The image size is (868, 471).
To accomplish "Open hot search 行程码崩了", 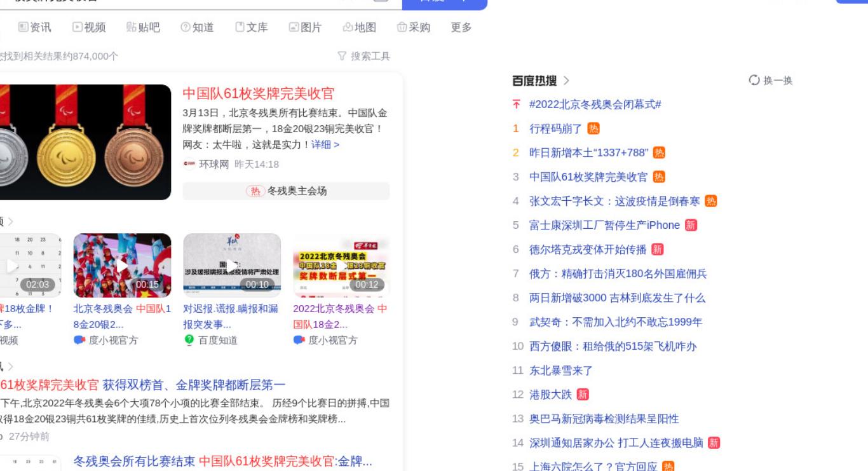I will pyautogui.click(x=556, y=129).
